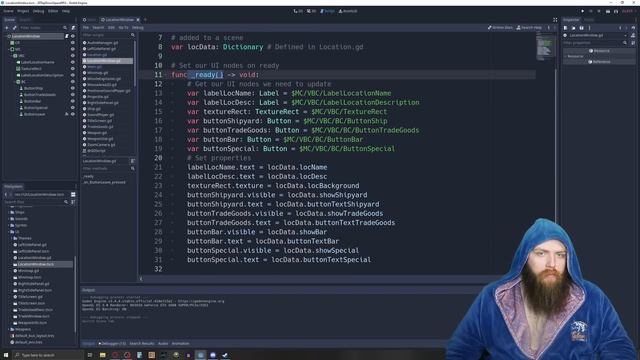Collapse the UI folder in FileSystem
This screenshot has width=640, height=360.
9,232
